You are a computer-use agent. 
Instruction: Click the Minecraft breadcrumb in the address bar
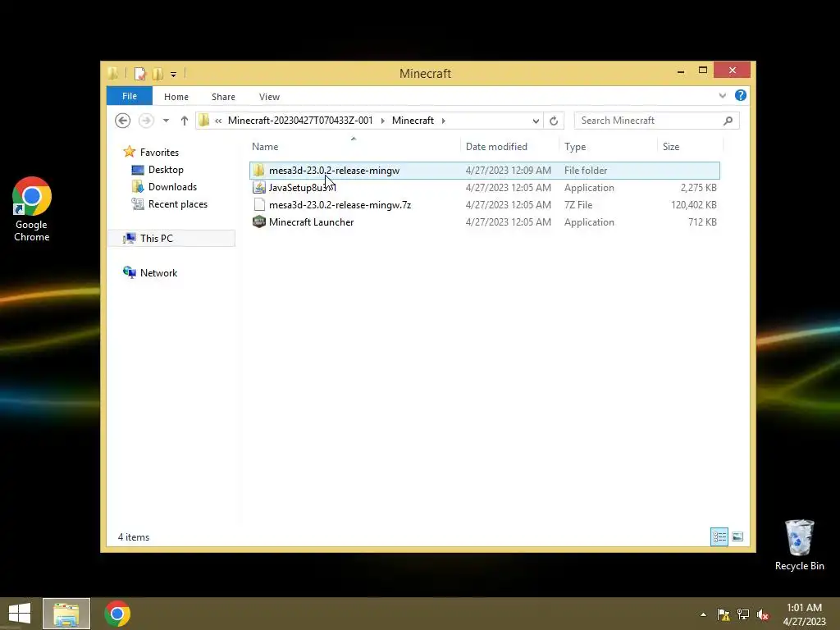click(x=413, y=121)
